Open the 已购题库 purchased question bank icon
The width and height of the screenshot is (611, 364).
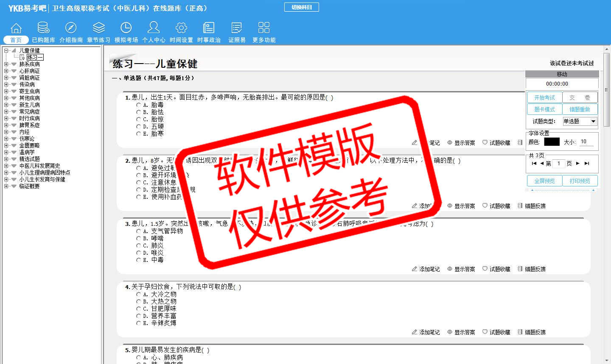point(43,28)
